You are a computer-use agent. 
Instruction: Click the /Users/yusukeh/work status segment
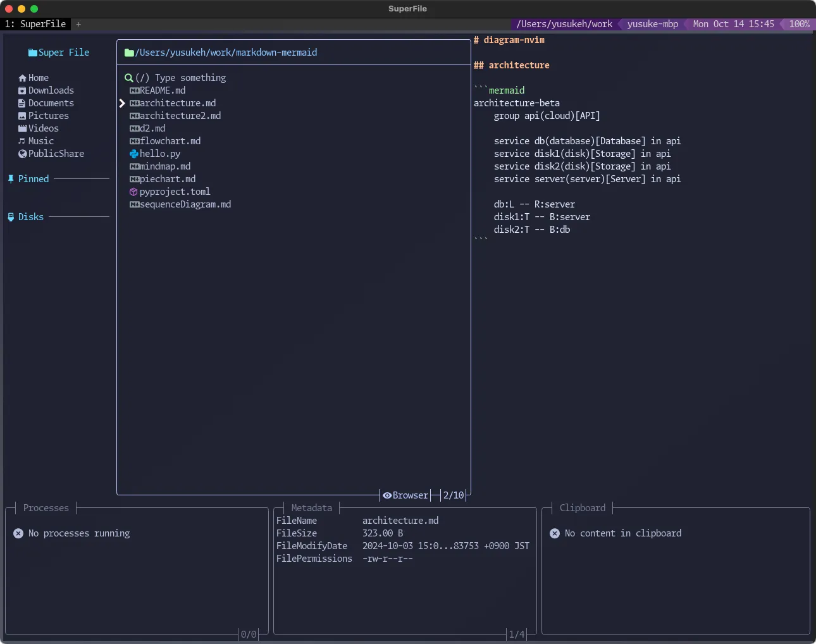tap(564, 24)
